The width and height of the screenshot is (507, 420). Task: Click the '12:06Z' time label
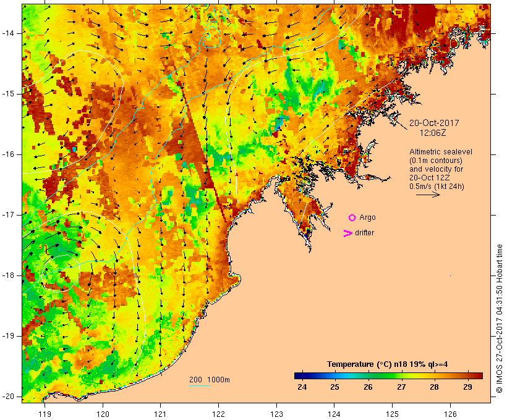coord(433,133)
